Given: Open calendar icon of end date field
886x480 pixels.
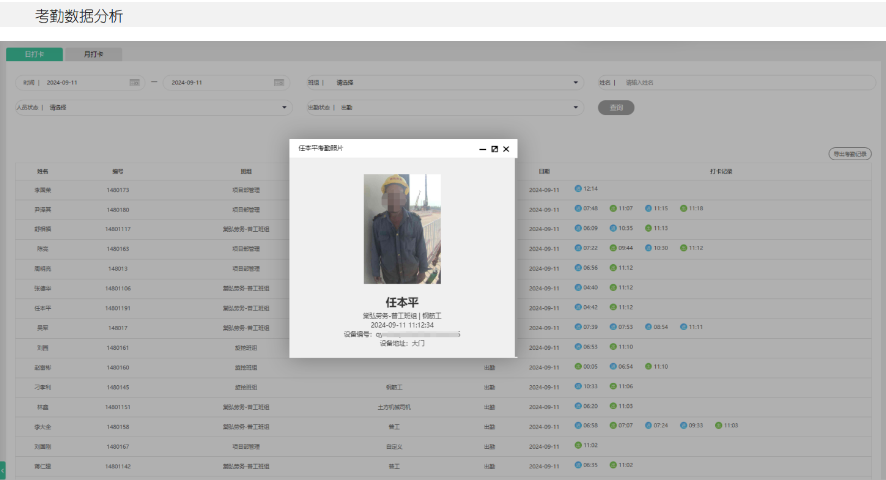Looking at the screenshot, I should [277, 82].
